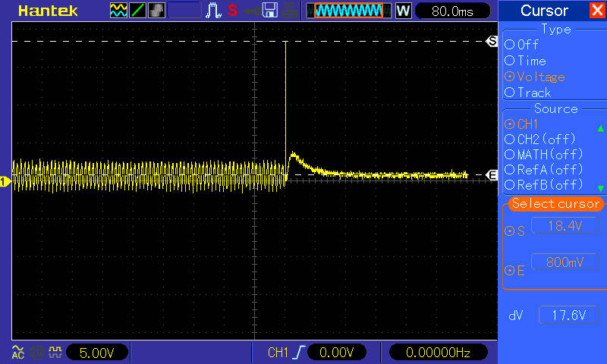Click the AC coupling icon at bottom left

(17, 352)
